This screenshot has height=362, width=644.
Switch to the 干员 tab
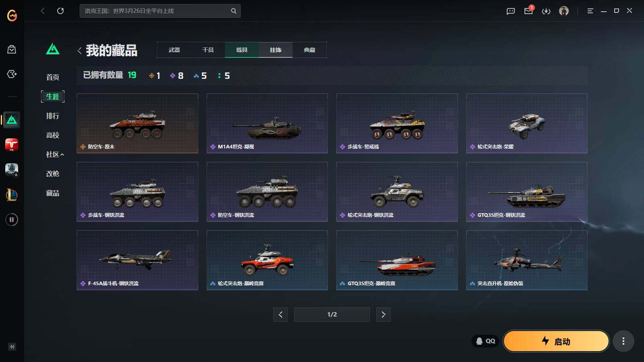point(208,50)
